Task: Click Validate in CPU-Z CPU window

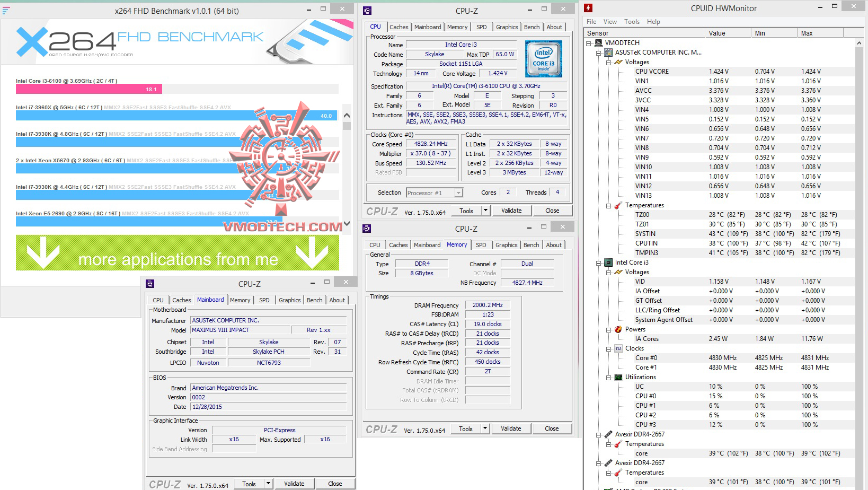Action: click(511, 211)
